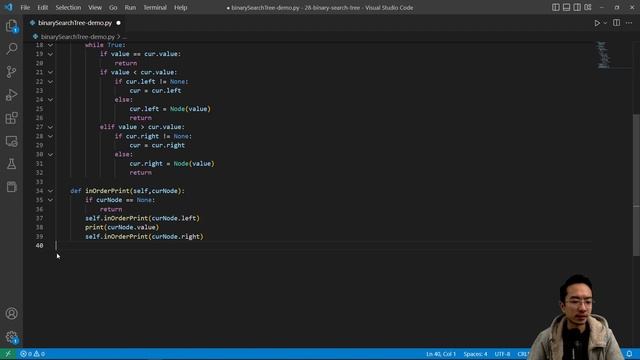Open the Source Control view
Screen dimensions: 640x360
pyautogui.click(x=11, y=72)
